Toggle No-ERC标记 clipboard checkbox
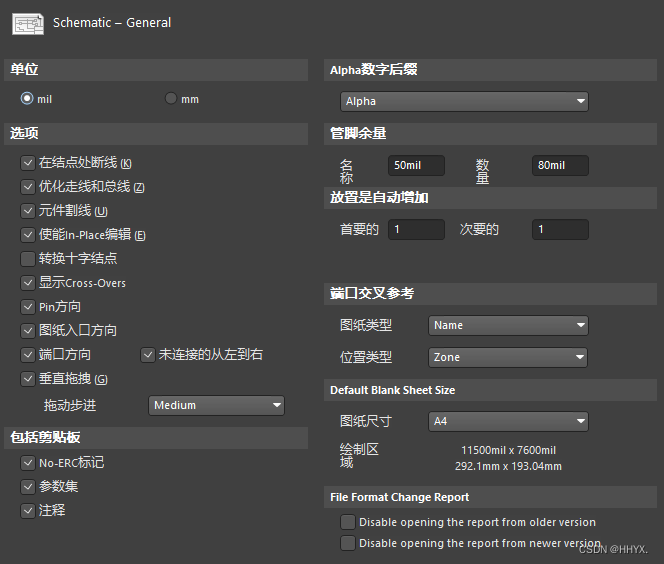This screenshot has width=664, height=564. point(28,463)
